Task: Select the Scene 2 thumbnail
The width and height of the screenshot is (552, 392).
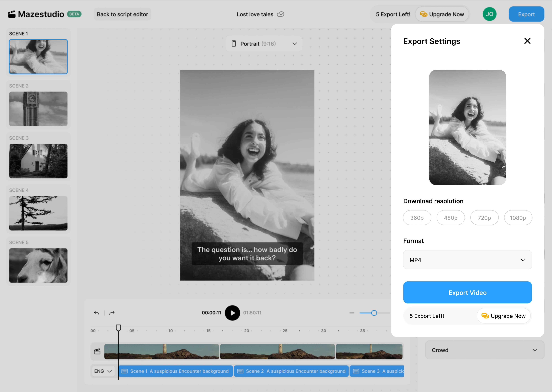Action: tap(38, 109)
